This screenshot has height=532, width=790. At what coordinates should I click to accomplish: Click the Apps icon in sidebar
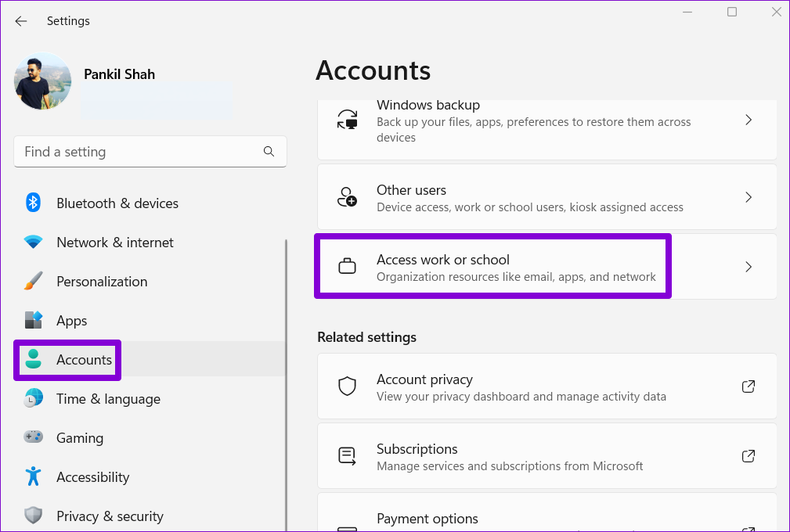pyautogui.click(x=33, y=320)
